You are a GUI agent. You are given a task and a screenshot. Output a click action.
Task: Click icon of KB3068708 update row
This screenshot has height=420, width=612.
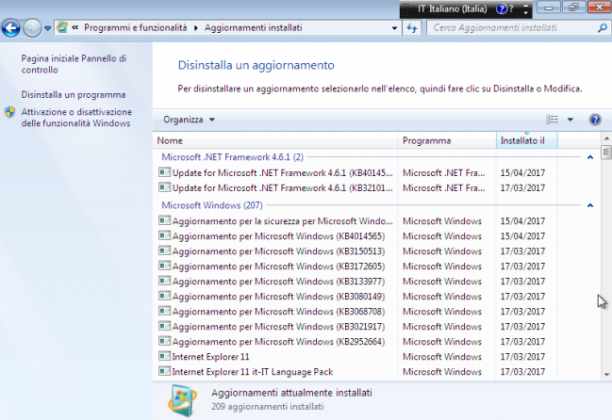coord(164,311)
